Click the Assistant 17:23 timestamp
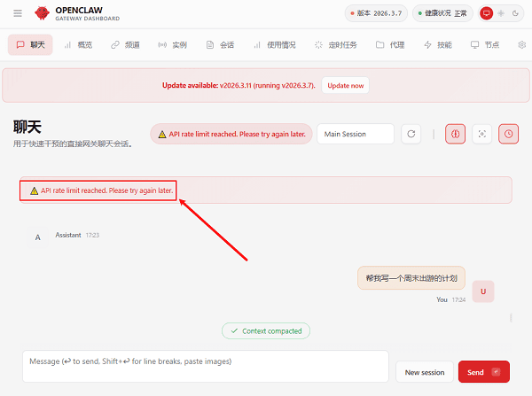The image size is (532, 396). tap(92, 235)
